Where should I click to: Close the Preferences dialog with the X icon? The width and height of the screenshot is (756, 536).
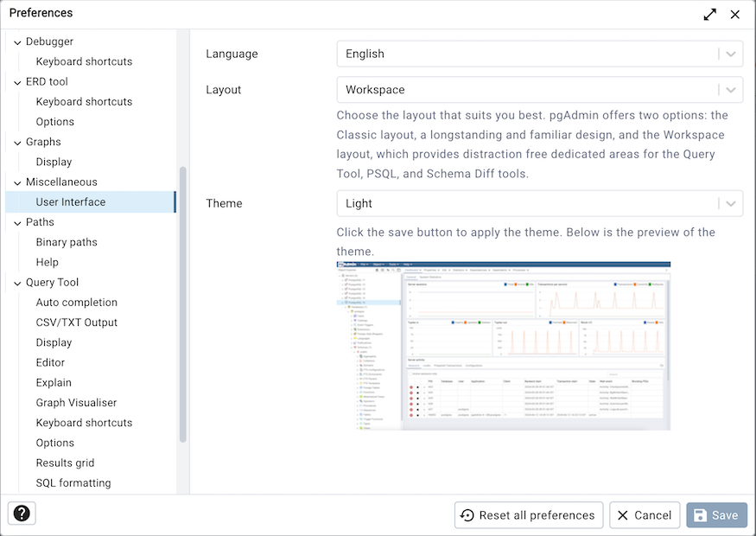(735, 14)
